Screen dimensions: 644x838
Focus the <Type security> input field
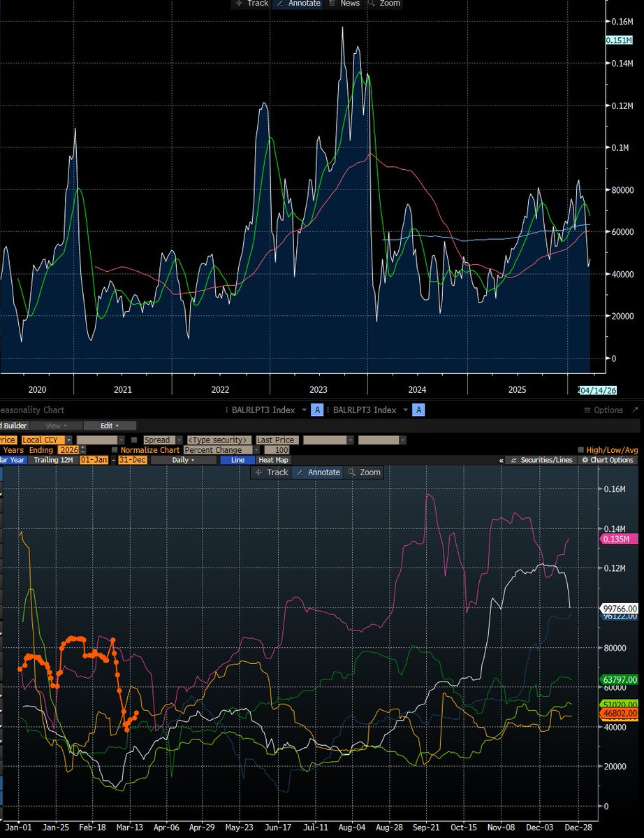[x=219, y=440]
